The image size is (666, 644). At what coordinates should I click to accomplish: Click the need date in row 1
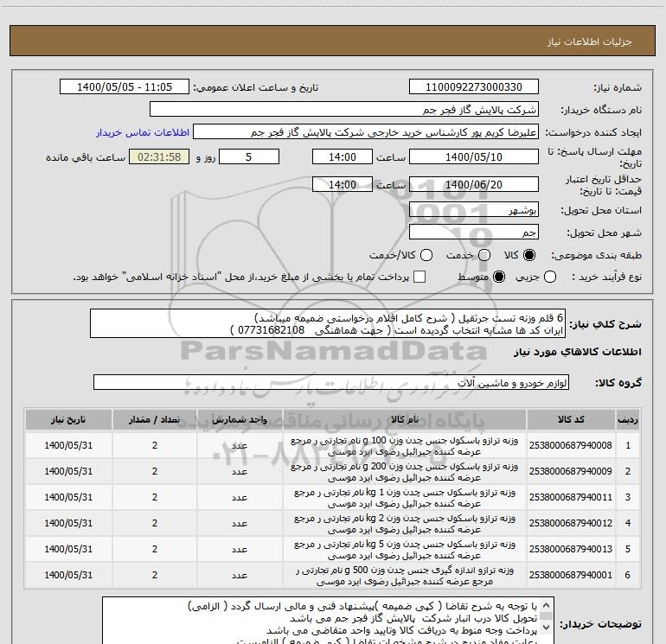68,445
